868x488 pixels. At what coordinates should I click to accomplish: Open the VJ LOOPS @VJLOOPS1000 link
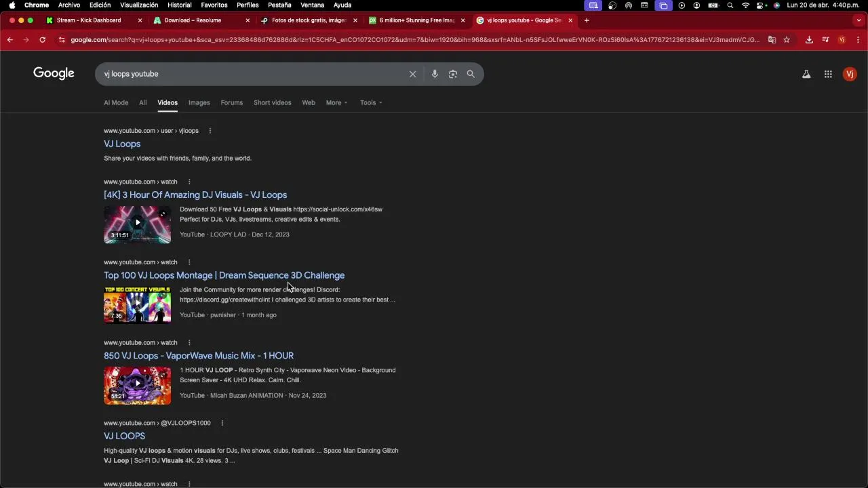pyautogui.click(x=124, y=436)
